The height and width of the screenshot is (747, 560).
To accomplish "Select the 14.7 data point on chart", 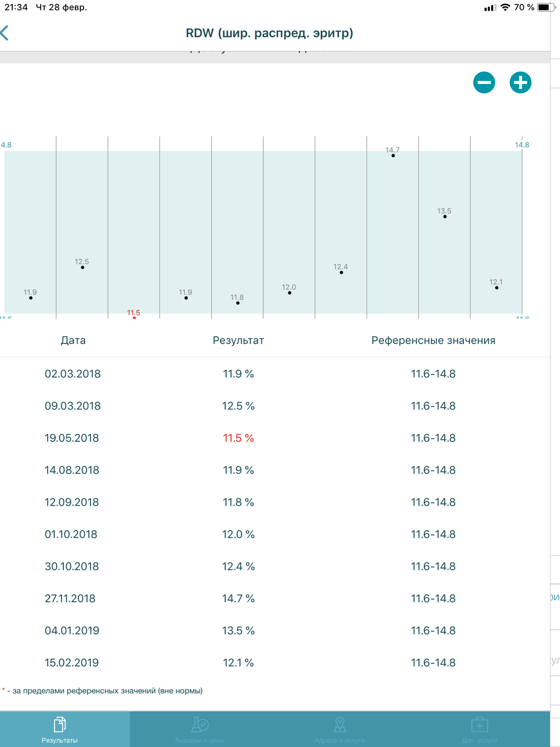I will point(393,155).
